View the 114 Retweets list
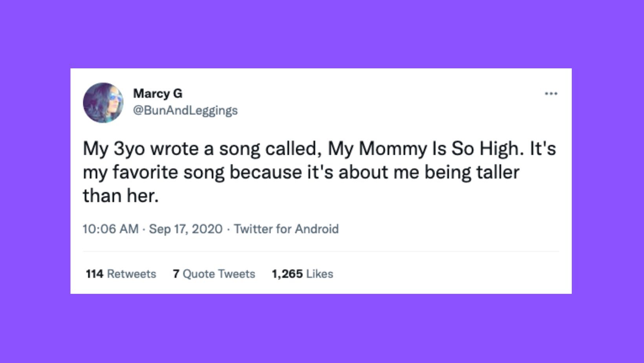The height and width of the screenshot is (363, 644). click(x=121, y=274)
